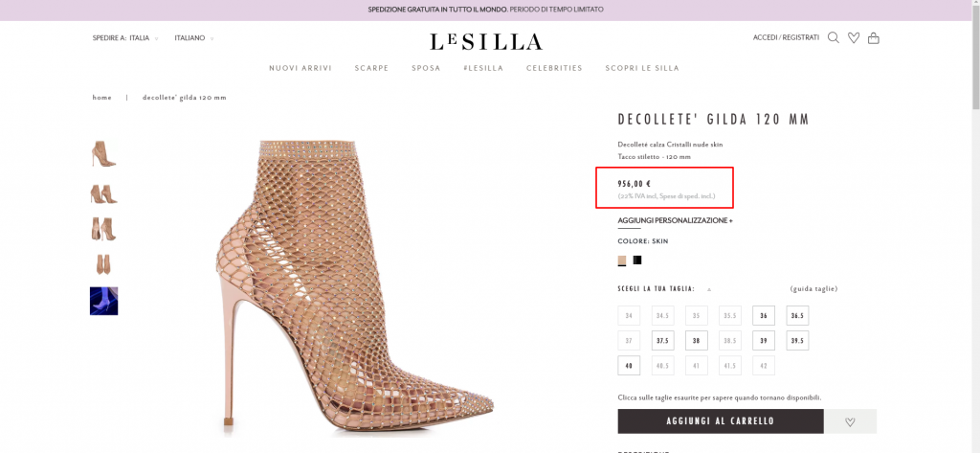
Task: Open wishlist heart icon in header
Action: click(854, 38)
